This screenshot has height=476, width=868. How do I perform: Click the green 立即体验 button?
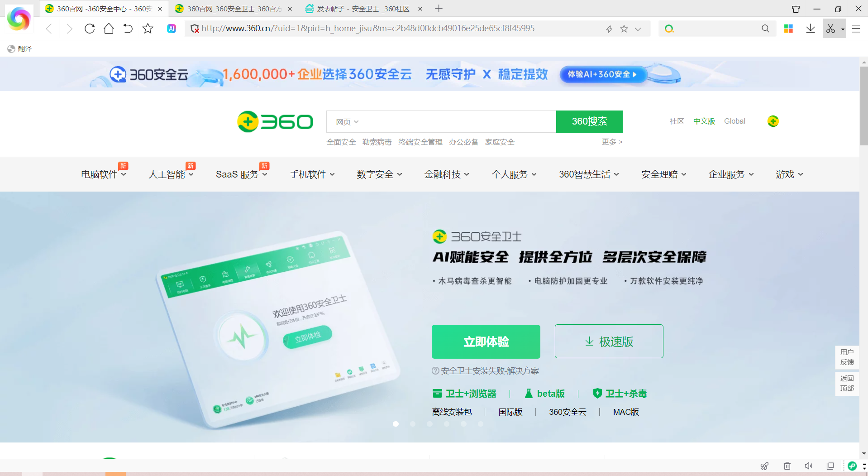pos(486,341)
